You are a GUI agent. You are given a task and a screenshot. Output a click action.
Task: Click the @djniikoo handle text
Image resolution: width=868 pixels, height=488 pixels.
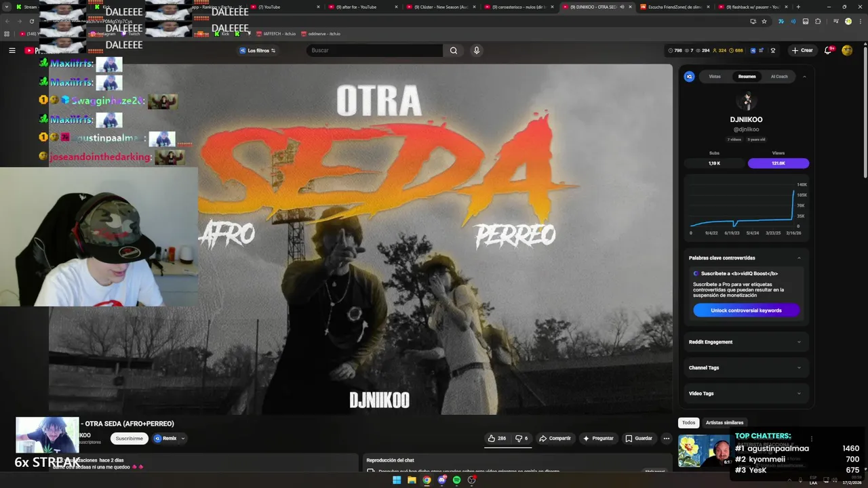[x=746, y=129]
